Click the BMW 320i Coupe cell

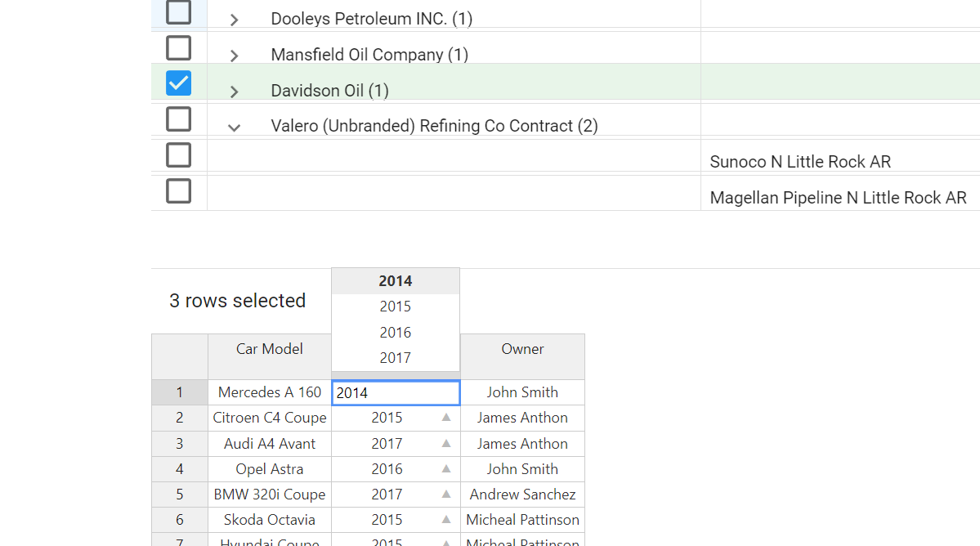pos(270,495)
